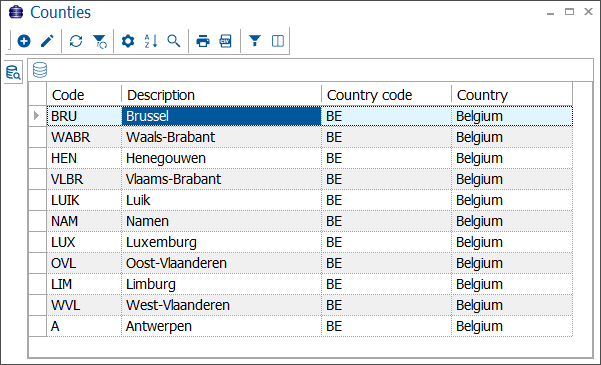601x365 pixels.
Task: Sort by Country code column header
Action: click(386, 95)
